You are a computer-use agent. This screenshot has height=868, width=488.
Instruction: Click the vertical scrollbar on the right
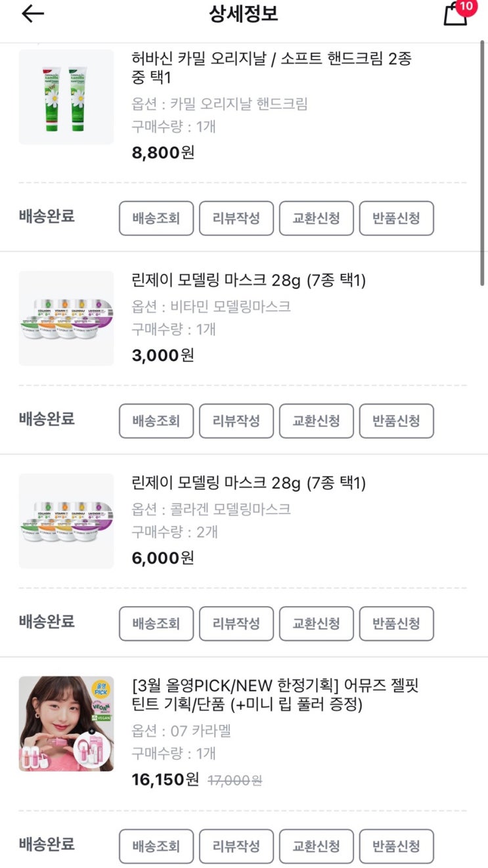tap(483, 164)
